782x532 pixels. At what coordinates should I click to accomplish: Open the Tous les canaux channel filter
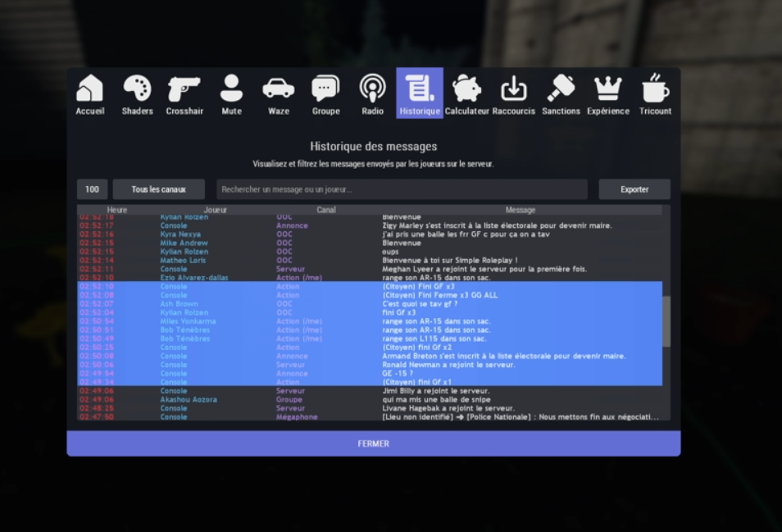coord(158,189)
